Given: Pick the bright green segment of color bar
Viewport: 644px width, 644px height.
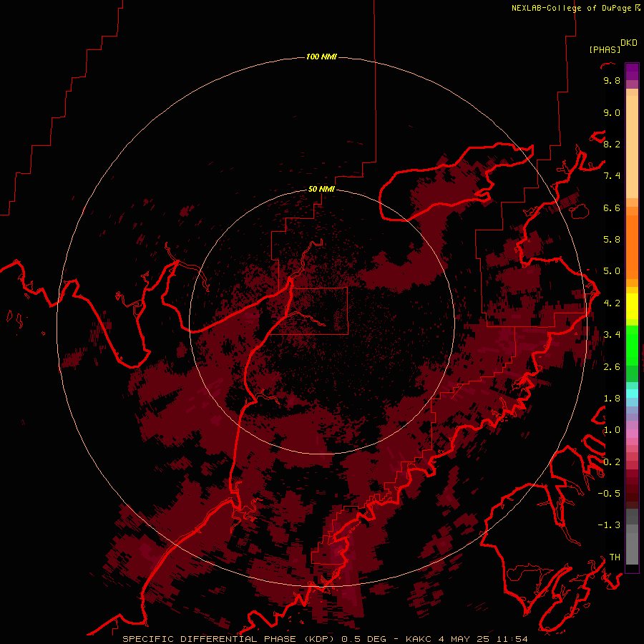Looking at the screenshot, I should (x=632, y=344).
